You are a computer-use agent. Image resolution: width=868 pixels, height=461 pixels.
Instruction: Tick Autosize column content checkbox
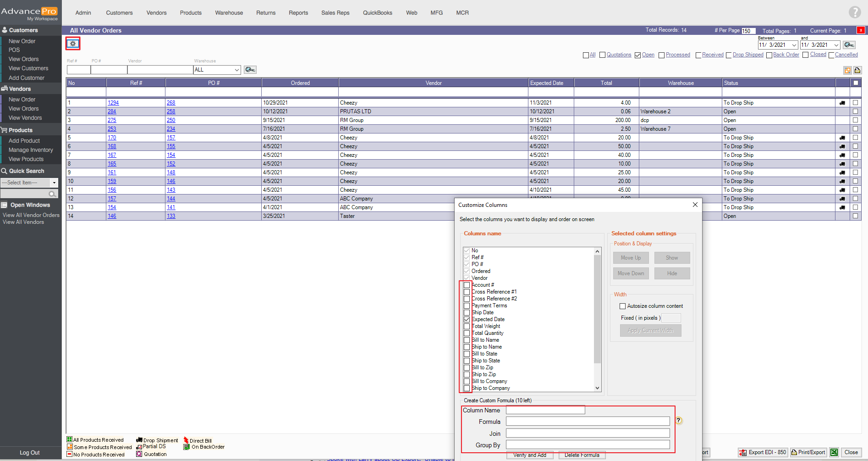(x=622, y=306)
